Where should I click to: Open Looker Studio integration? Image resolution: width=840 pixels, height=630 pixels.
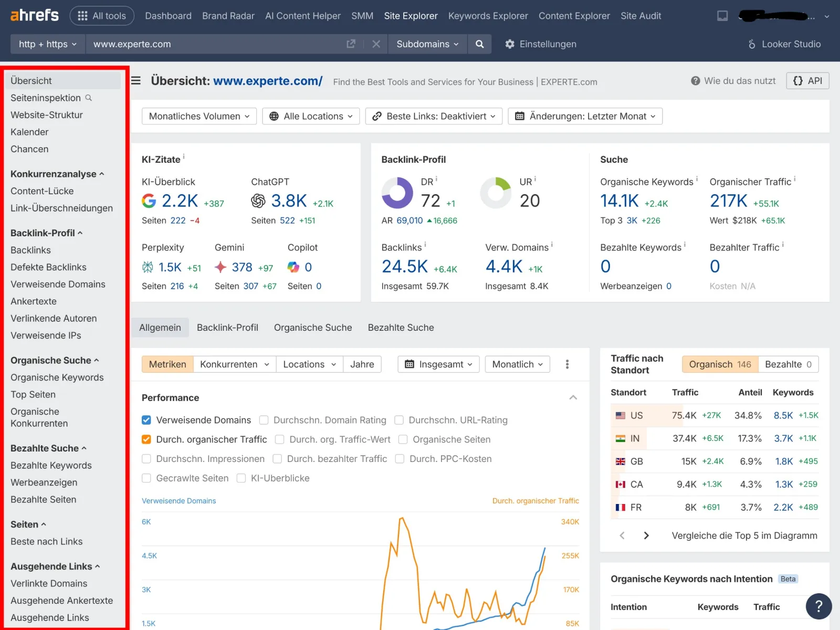click(x=784, y=44)
